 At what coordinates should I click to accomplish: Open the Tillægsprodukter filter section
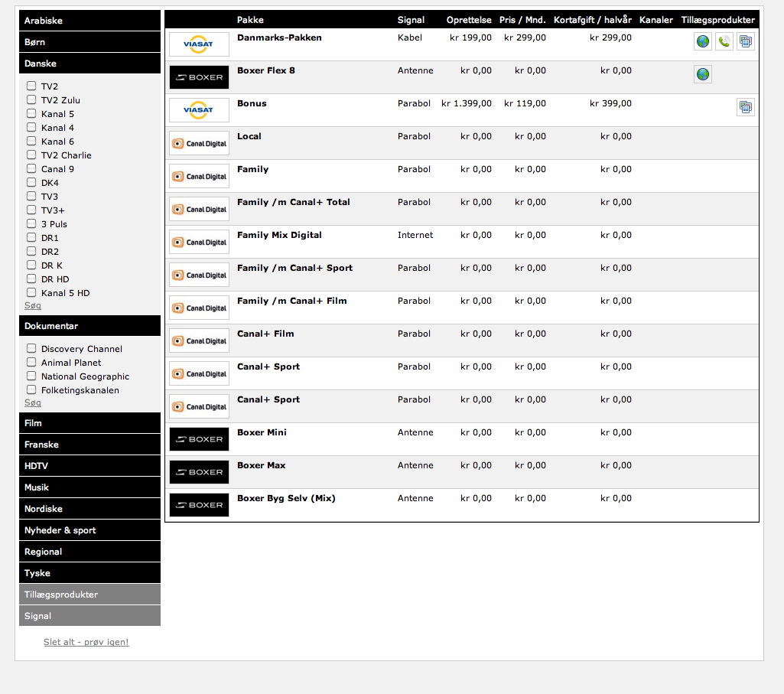pyautogui.click(x=89, y=595)
